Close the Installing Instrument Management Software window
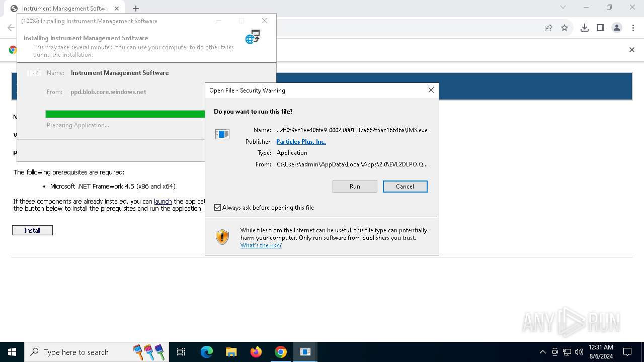The image size is (644, 362). (265, 21)
